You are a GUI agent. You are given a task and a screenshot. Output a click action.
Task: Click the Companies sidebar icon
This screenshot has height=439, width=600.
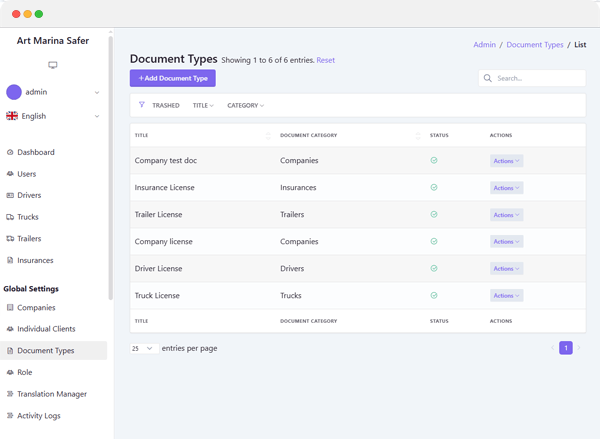10,307
